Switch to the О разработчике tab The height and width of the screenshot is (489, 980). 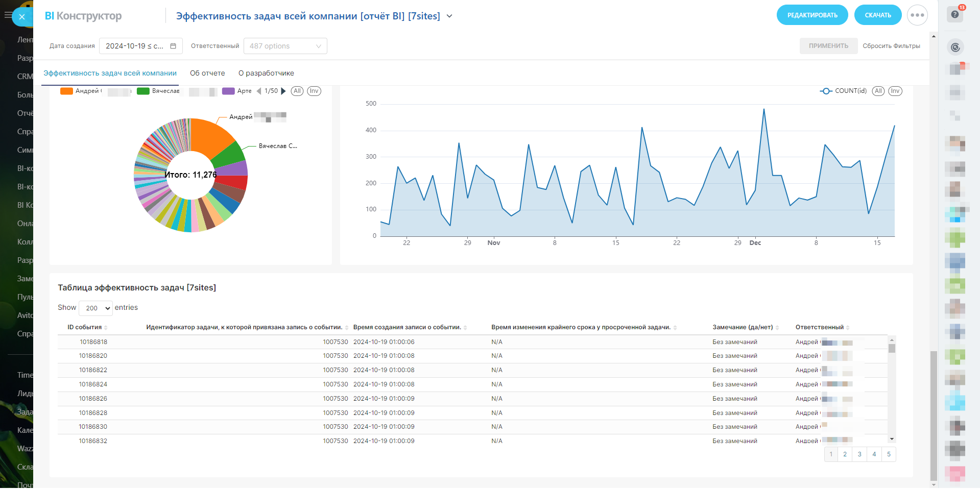click(266, 73)
